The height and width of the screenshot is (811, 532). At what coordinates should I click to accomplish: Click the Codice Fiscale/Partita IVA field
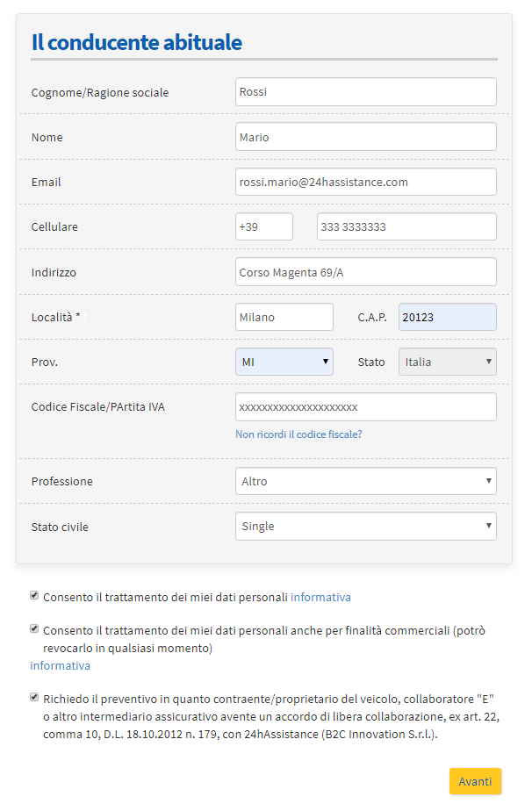[365, 407]
